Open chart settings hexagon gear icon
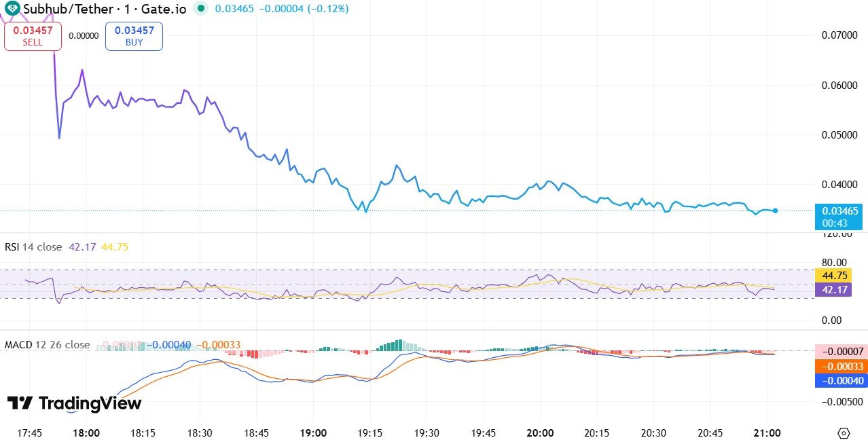868x440 pixels. [x=844, y=433]
